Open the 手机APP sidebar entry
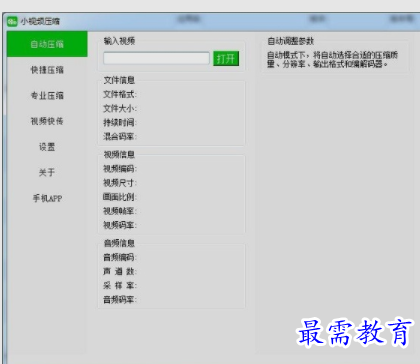Screen dimensions: 420x364 47,198
